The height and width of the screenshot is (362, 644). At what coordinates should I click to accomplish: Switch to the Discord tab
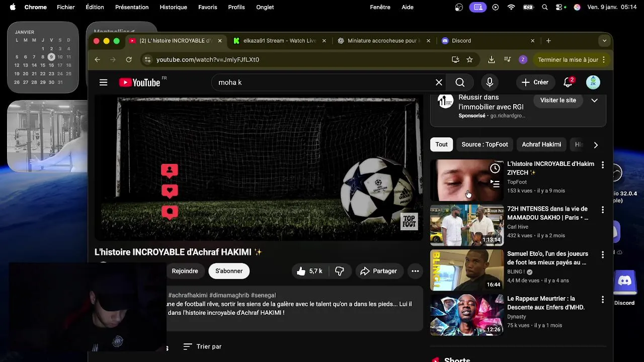(487, 41)
